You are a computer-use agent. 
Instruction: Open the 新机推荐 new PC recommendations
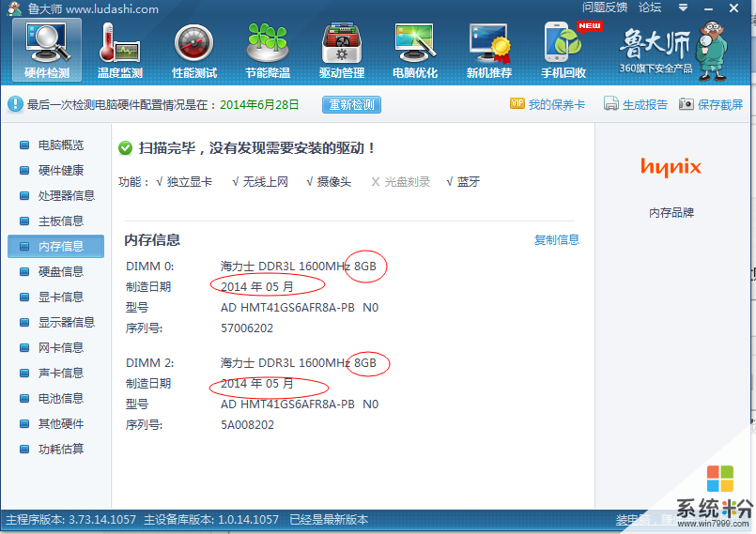pyautogui.click(x=489, y=50)
